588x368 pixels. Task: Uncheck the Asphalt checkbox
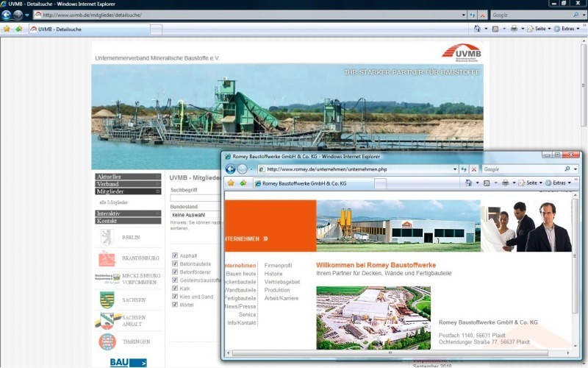click(x=175, y=255)
